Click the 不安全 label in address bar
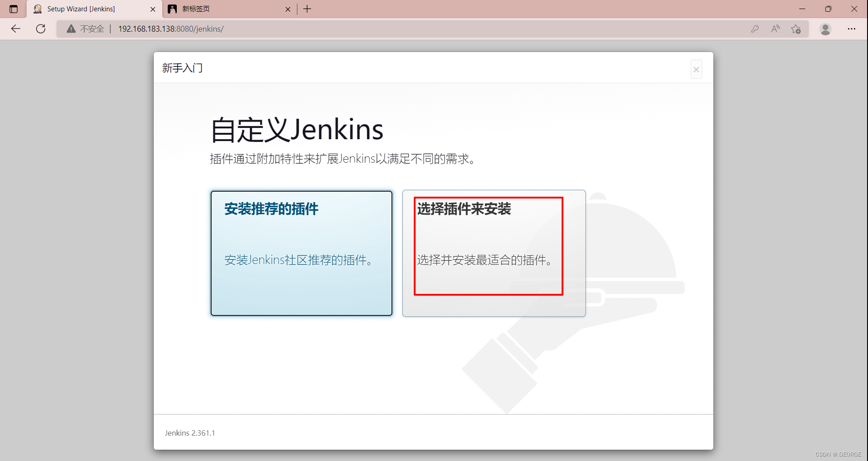The height and width of the screenshot is (461, 868). pyautogui.click(x=92, y=29)
